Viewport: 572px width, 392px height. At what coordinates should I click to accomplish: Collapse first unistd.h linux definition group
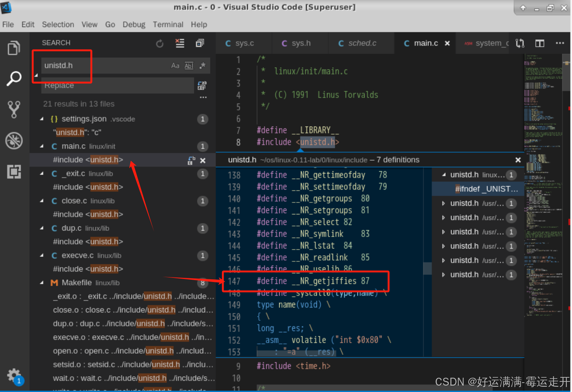(x=444, y=175)
